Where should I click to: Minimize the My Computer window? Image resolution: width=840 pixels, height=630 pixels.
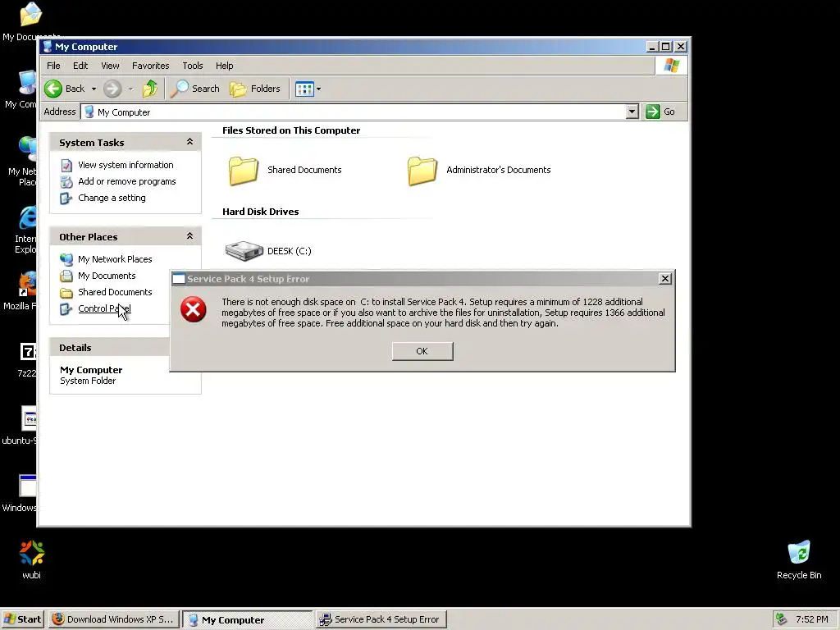[652, 47]
